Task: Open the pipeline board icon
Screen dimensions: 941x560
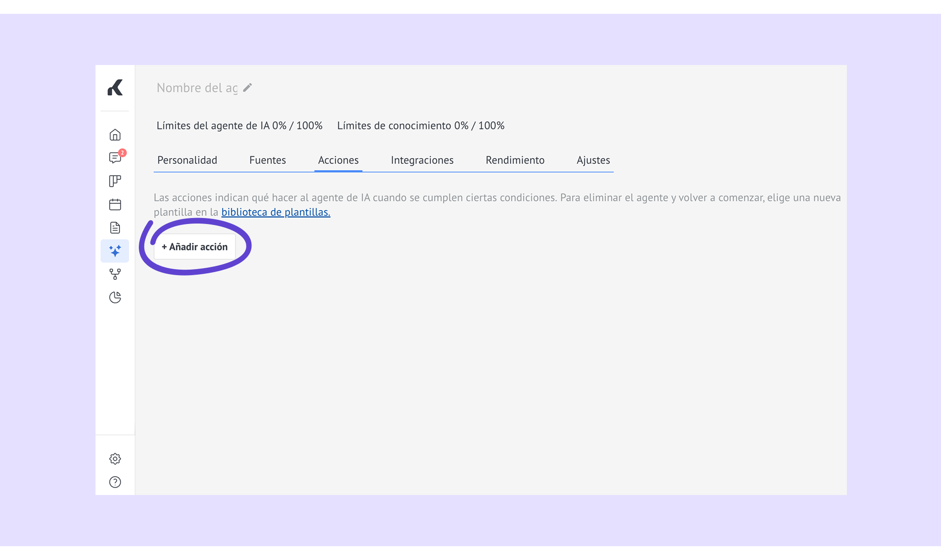Action: pyautogui.click(x=115, y=181)
